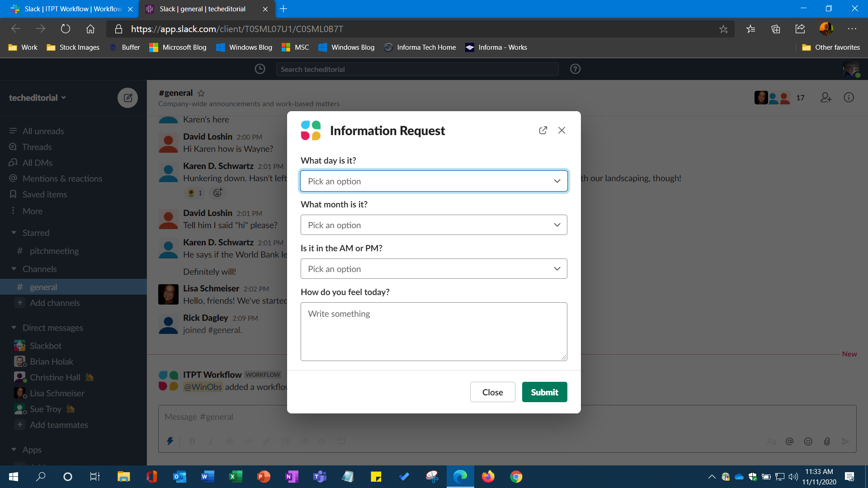
Task: View recent searches with the clock icon
Action: (x=260, y=69)
